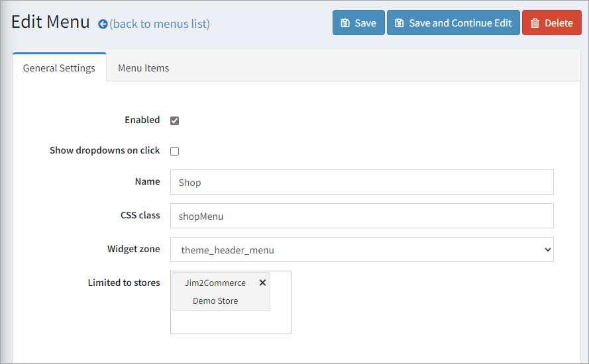Delete this menu
589x364 pixels.
click(551, 23)
